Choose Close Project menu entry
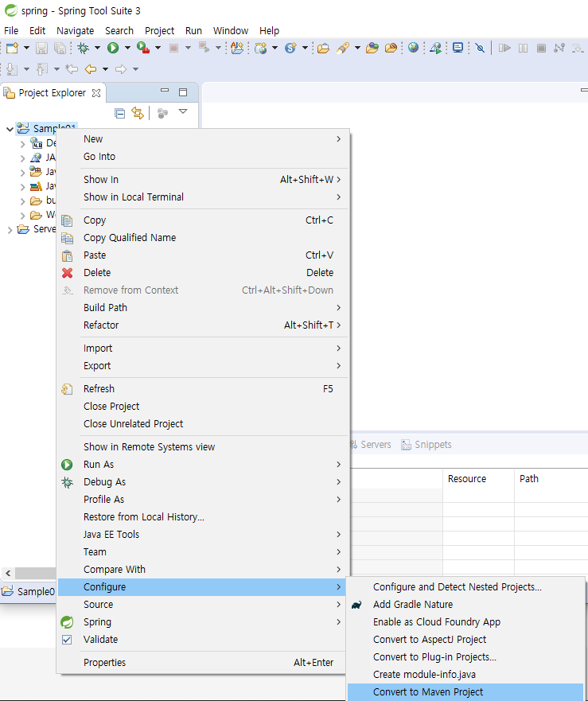588x701 pixels. pos(201,407)
